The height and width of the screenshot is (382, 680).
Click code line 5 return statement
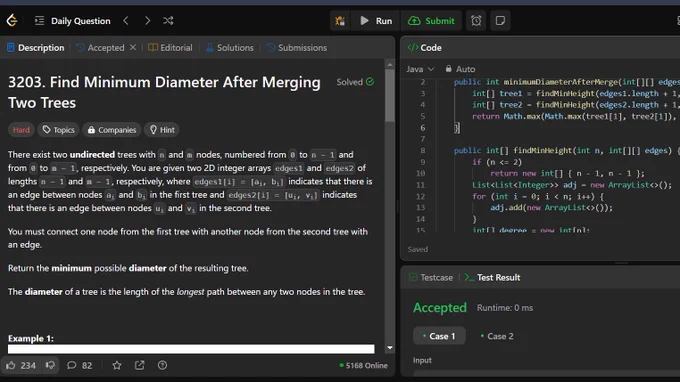coord(574,116)
